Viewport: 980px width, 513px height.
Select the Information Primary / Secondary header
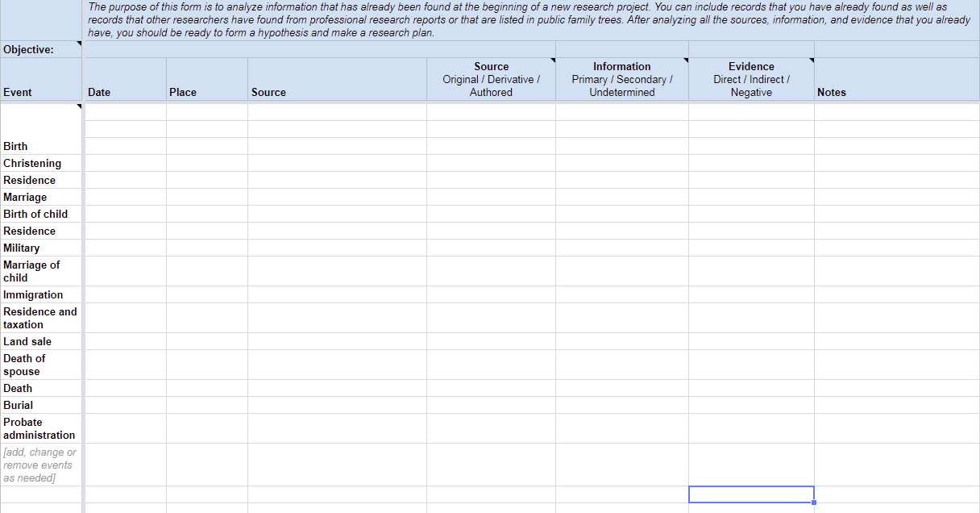(x=622, y=79)
